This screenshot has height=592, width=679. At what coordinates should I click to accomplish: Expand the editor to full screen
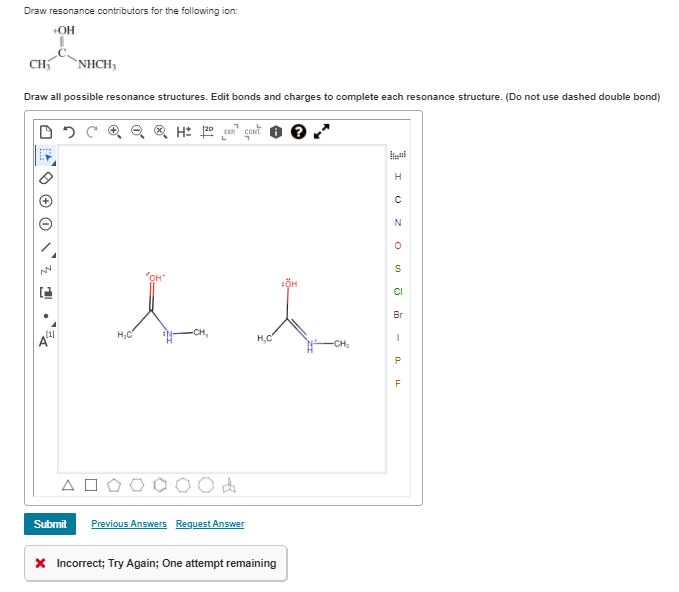[321, 131]
